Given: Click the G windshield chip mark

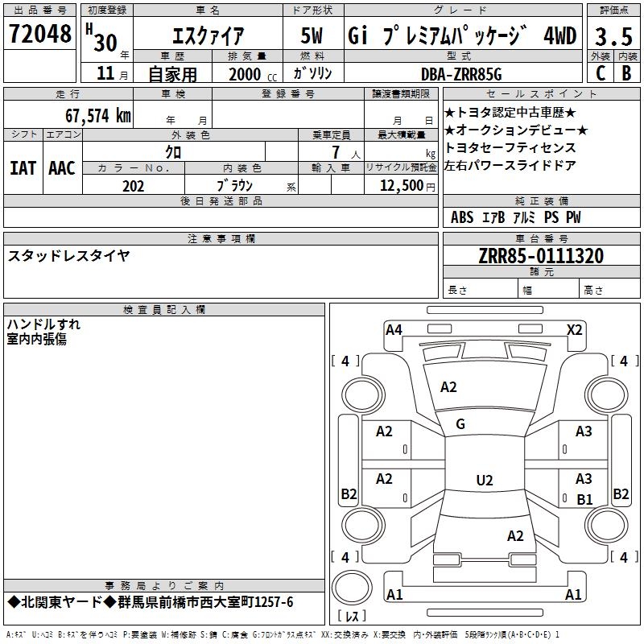Looking at the screenshot, I should [460, 424].
